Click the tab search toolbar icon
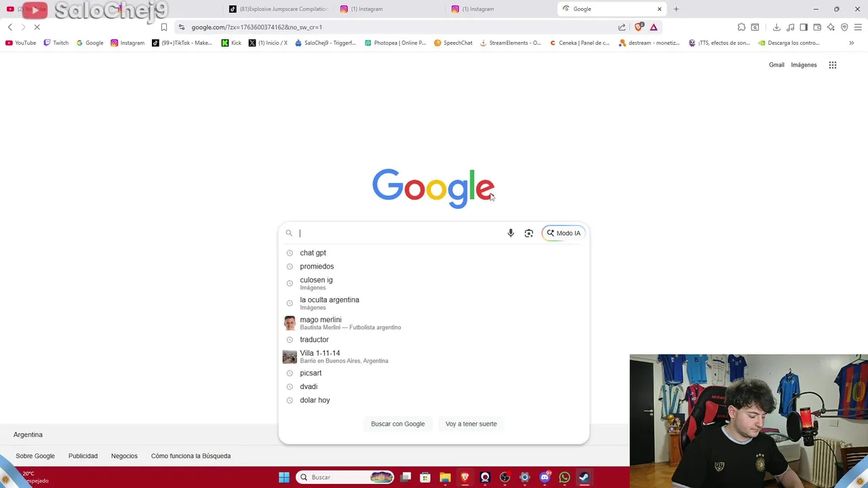The width and height of the screenshot is (868, 488). coord(755,27)
